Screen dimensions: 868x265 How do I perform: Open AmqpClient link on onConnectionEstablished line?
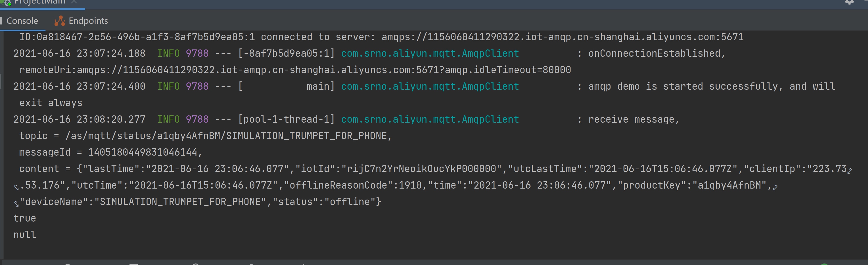tap(429, 53)
